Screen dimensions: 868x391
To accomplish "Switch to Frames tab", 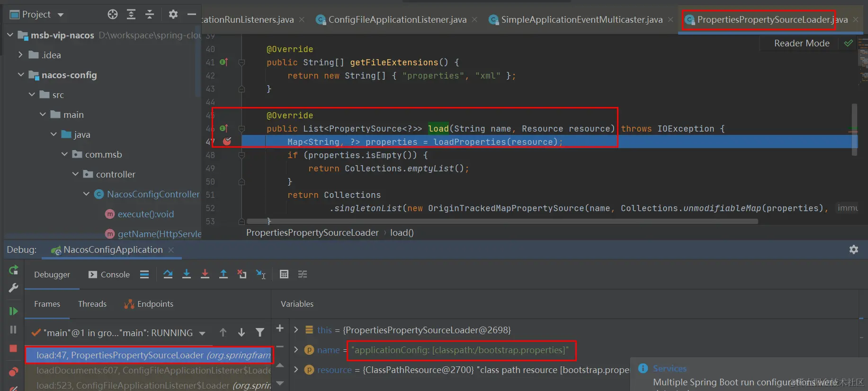I will coord(47,304).
